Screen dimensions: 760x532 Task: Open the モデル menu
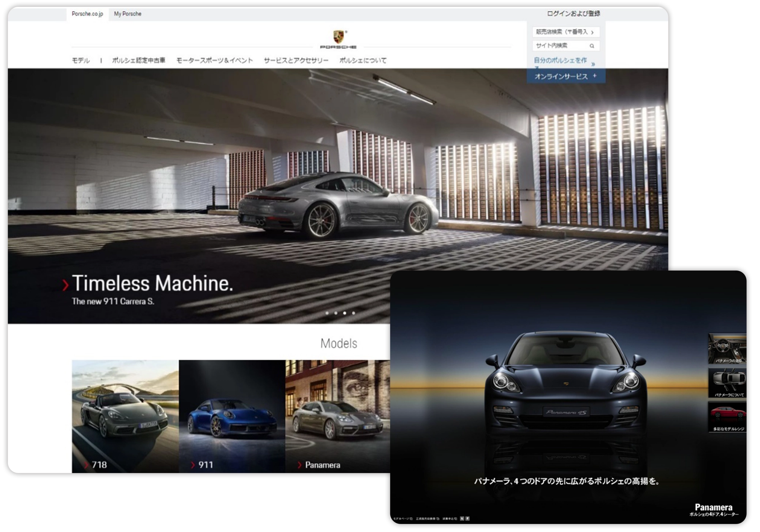click(81, 60)
